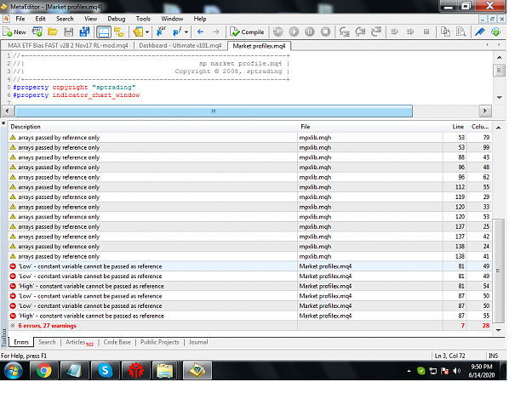Click the compare documents toolbar icon
Image resolution: width=532 pixels, height=399 pixels.
[445, 31]
